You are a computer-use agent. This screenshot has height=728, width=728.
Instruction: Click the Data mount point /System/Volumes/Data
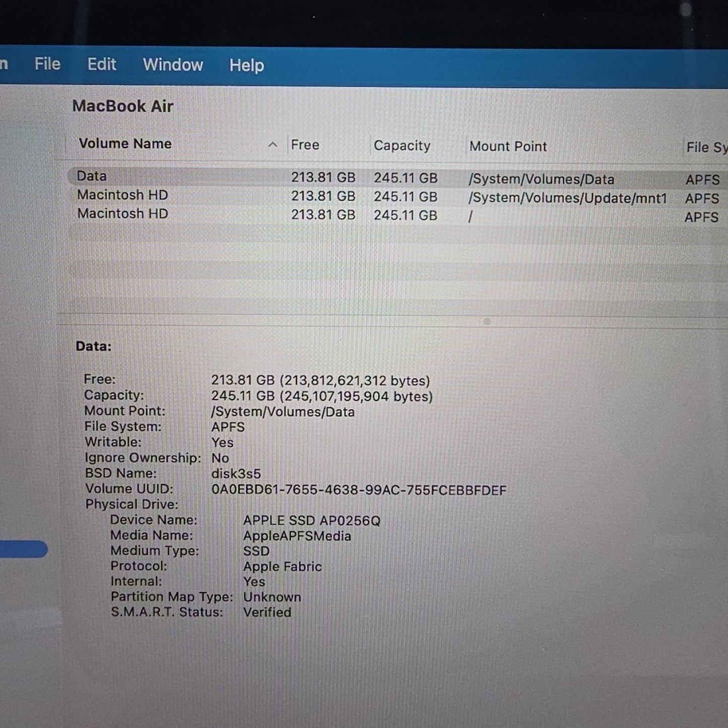[x=542, y=179]
